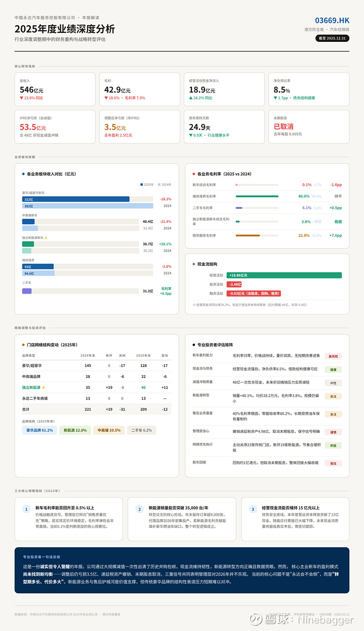The height and width of the screenshot is (631, 364).
Task: Click the green down triangle under 24.9天
Action: pyautogui.click(x=191, y=135)
